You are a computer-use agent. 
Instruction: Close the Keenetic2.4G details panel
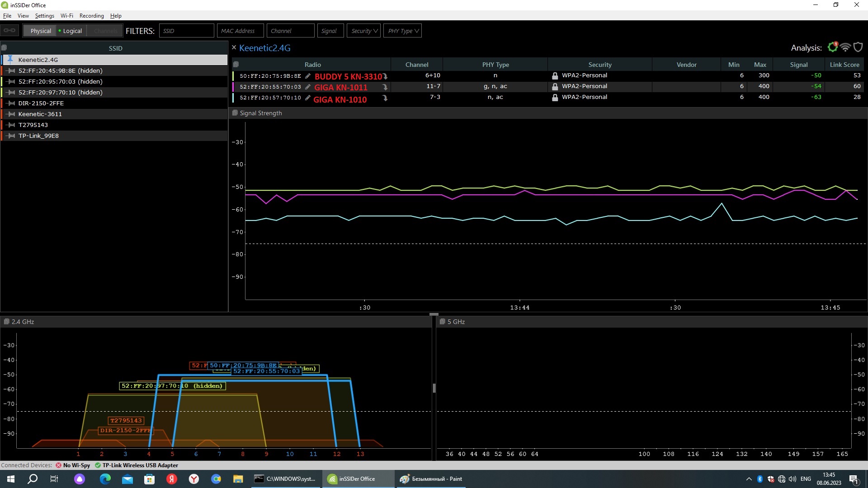click(x=234, y=47)
